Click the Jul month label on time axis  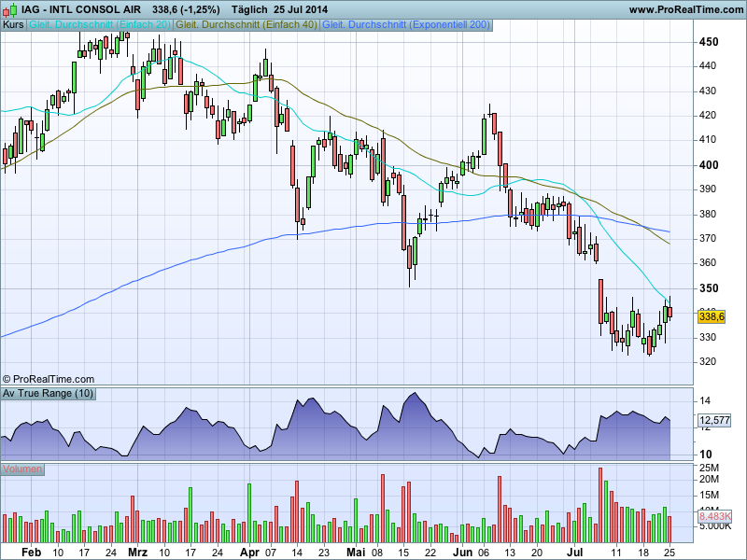coord(574,553)
